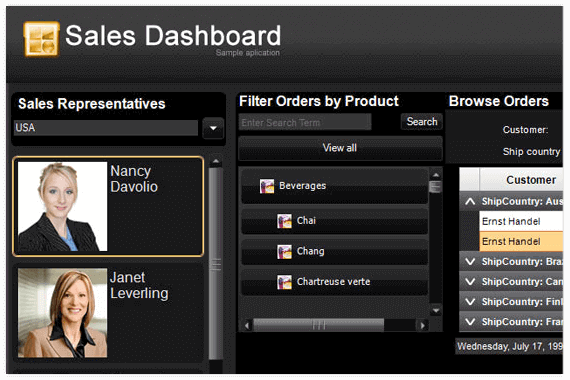
Task: Select the highlighted Ernst Handel order row
Action: coord(521,241)
